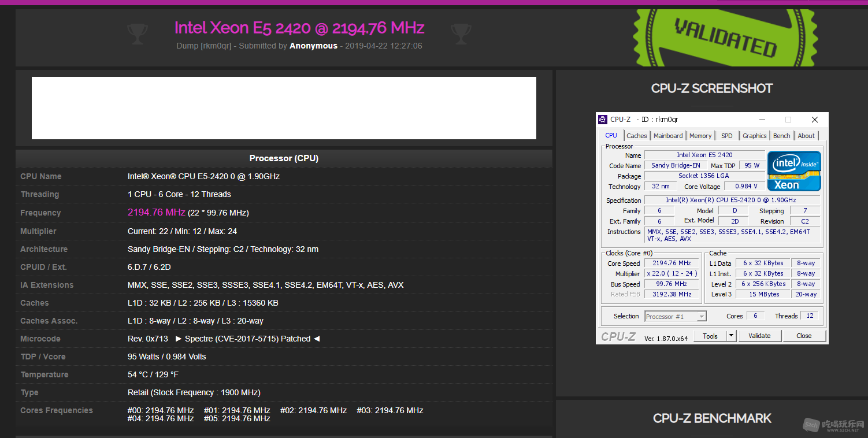Click the IA Extensions value list
This screenshot has height=438, width=868.
[x=265, y=285]
